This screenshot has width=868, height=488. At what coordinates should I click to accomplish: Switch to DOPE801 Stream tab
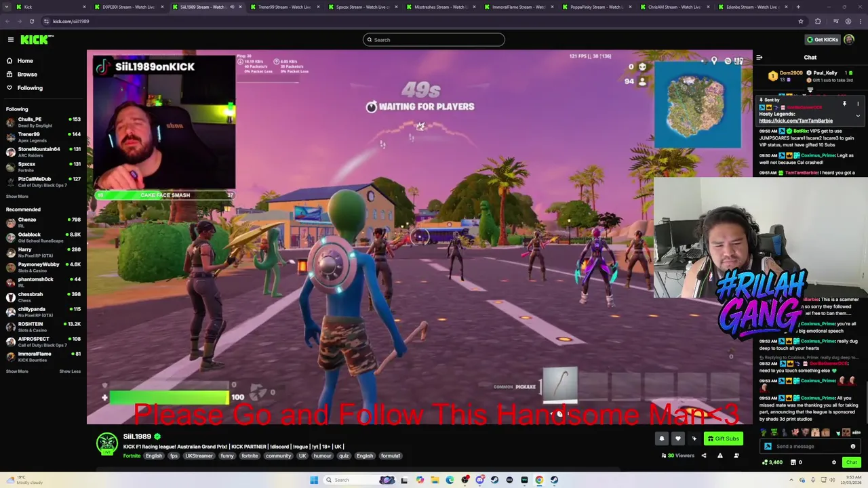pos(128,7)
